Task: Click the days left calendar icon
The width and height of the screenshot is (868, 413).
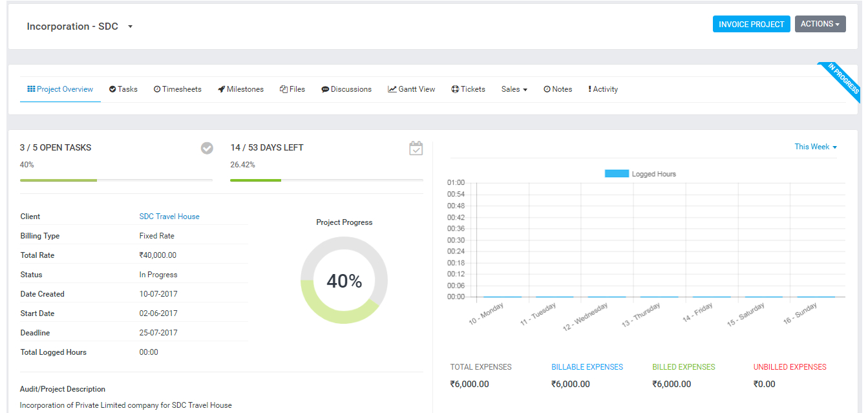Action: click(416, 149)
